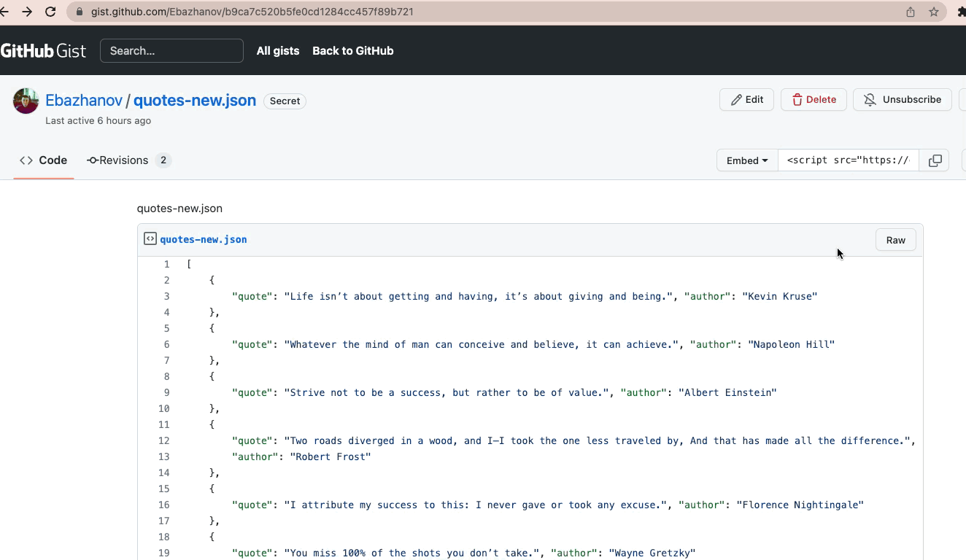Click the revisions count badge 2
The width and height of the screenshot is (966, 560).
click(x=163, y=160)
